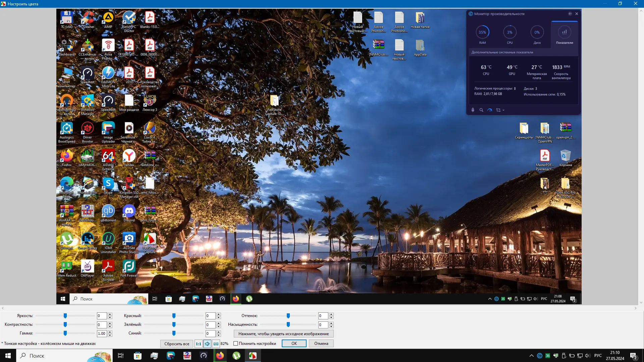
Task: Increase Насыщенность value with the up arrow
Action: 331,323
